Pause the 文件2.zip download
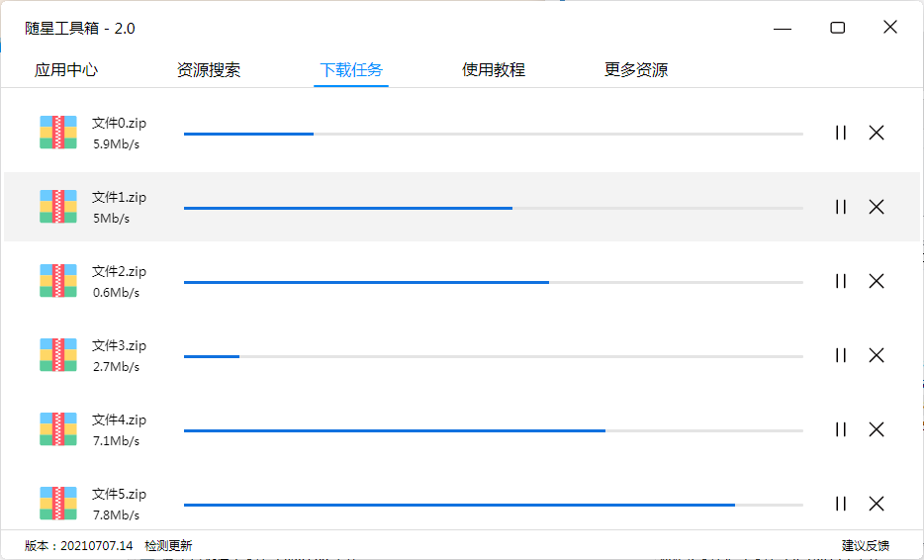924x560 pixels. (841, 281)
